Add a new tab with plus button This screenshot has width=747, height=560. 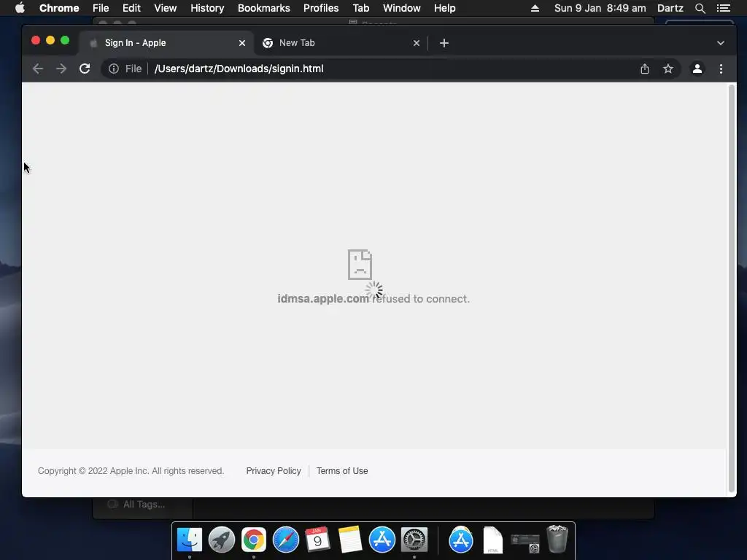click(444, 43)
